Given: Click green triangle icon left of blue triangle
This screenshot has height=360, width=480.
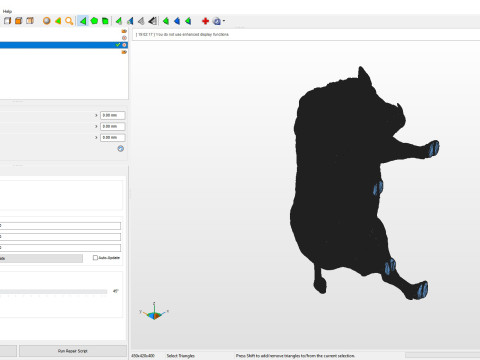Looking at the screenshot, I should [166, 21].
